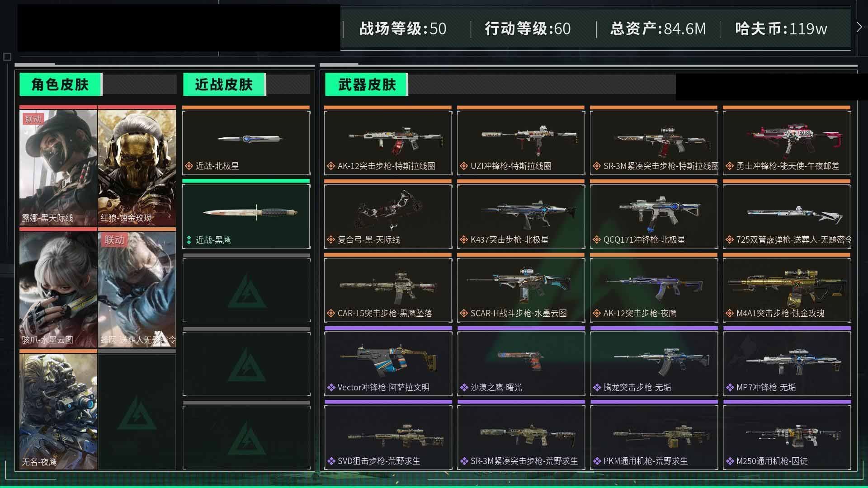Open the 红狼-蚀金玫瑰 golden skull portrait
This screenshot has width=868, height=488.
coord(137,167)
